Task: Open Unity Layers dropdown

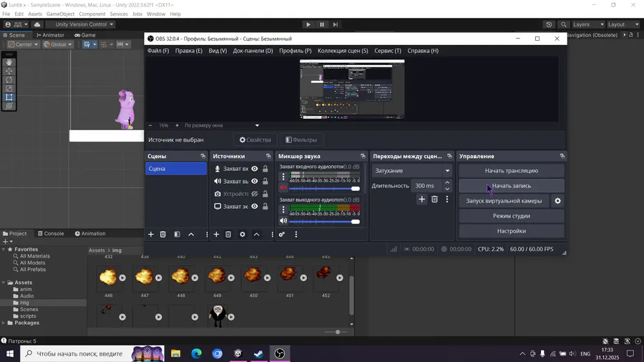Action: (589, 24)
